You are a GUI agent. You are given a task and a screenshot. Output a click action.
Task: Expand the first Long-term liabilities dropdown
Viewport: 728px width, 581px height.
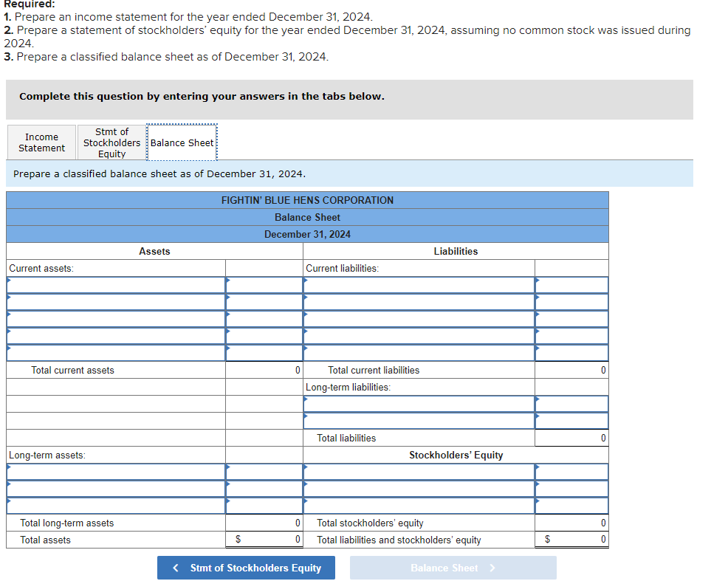point(418,404)
